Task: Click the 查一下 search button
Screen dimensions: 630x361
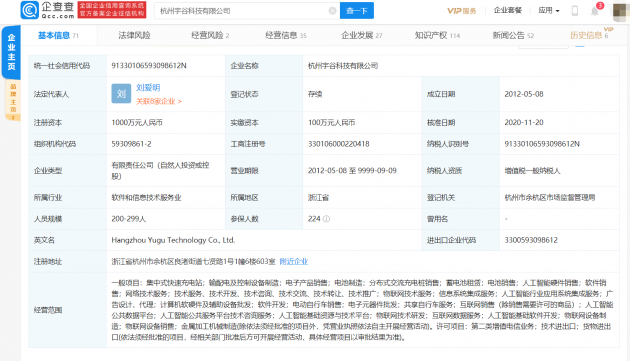Action: 357,10
